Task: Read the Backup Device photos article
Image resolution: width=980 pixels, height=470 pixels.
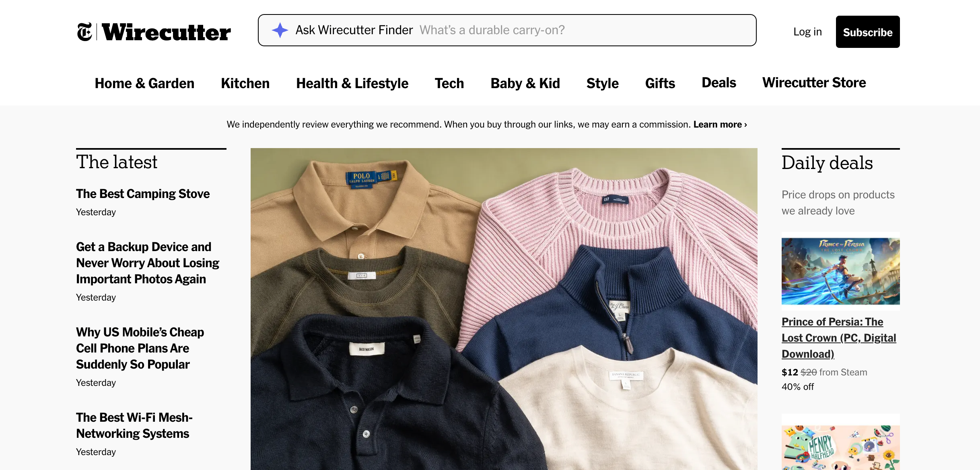Action: 148,263
